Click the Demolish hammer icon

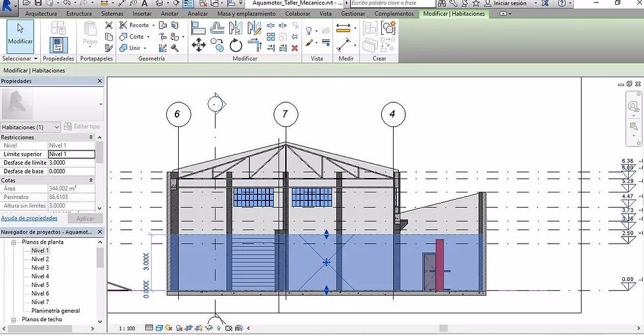pos(175,48)
